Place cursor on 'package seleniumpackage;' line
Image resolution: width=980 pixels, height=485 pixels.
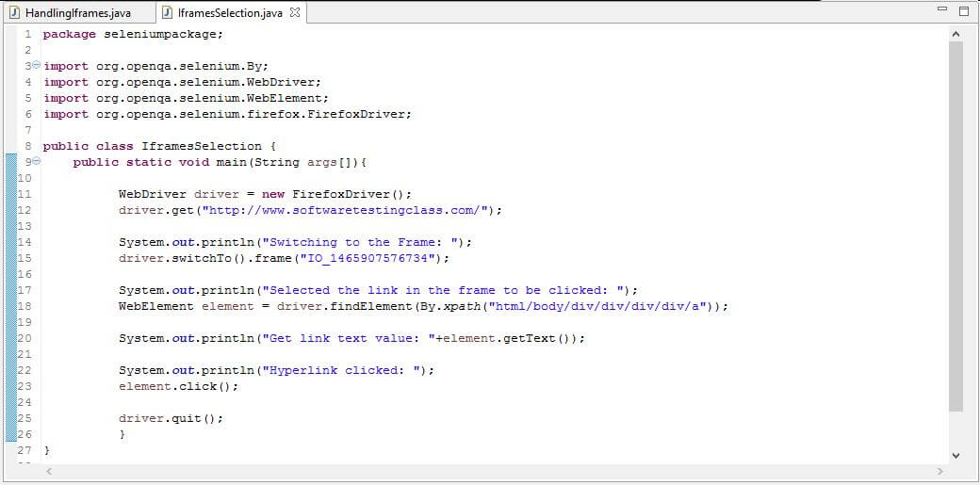click(133, 35)
